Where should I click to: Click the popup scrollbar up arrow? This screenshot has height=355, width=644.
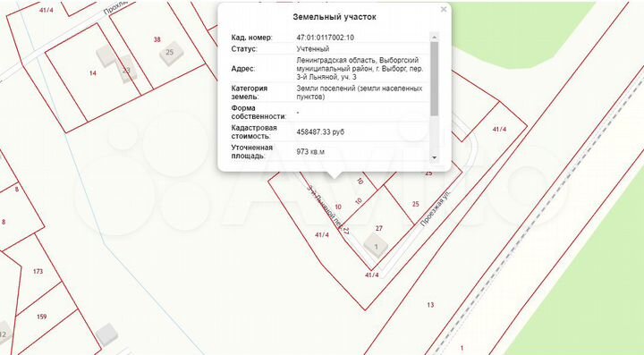click(434, 37)
